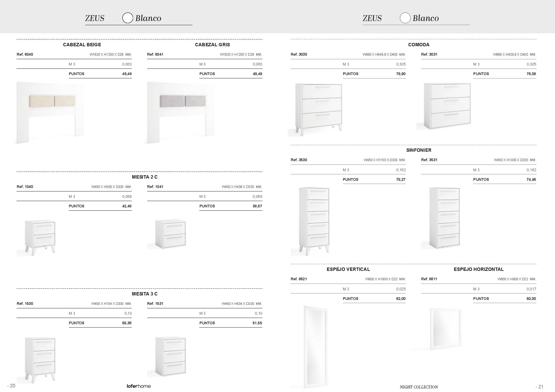
Task: Click the ZEUS title on the left page
Action: tap(95, 18)
